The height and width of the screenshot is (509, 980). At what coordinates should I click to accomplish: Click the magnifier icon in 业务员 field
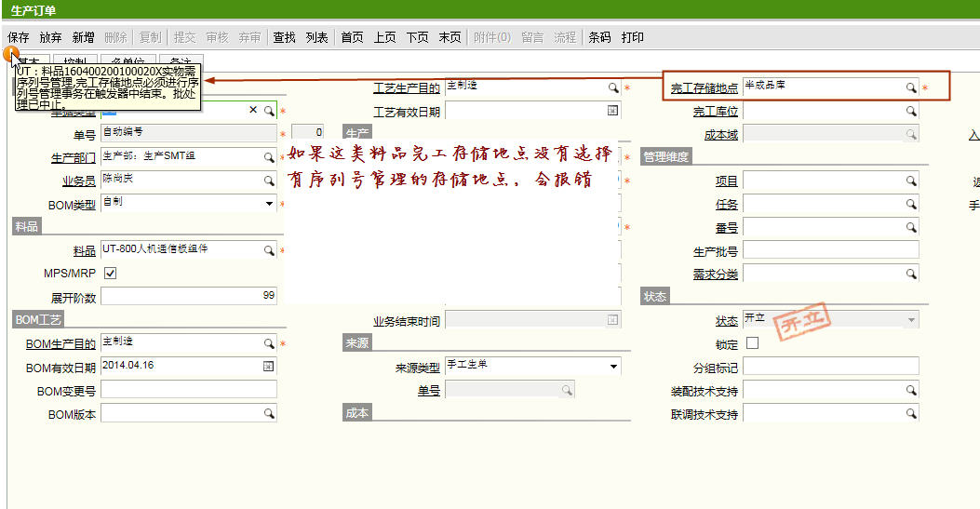269,181
